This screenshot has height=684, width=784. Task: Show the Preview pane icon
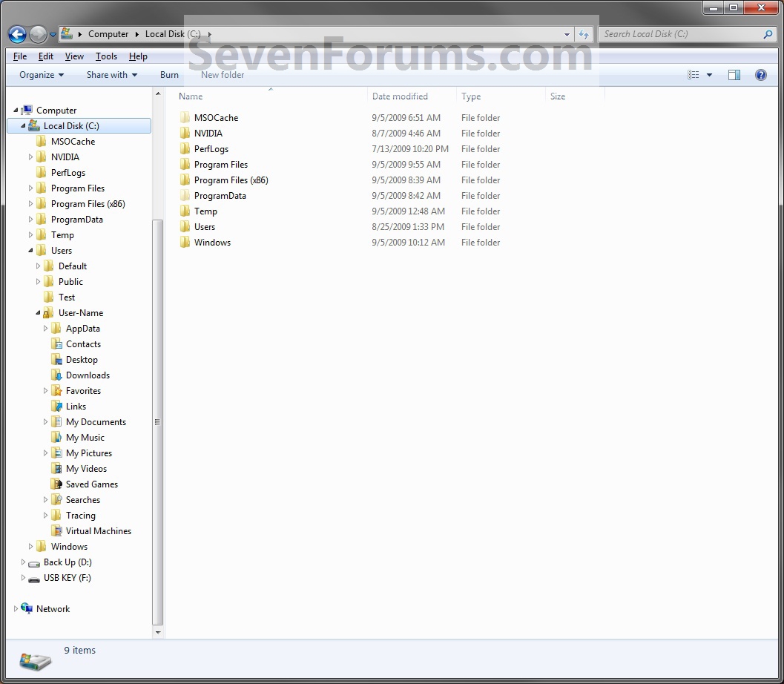[734, 74]
